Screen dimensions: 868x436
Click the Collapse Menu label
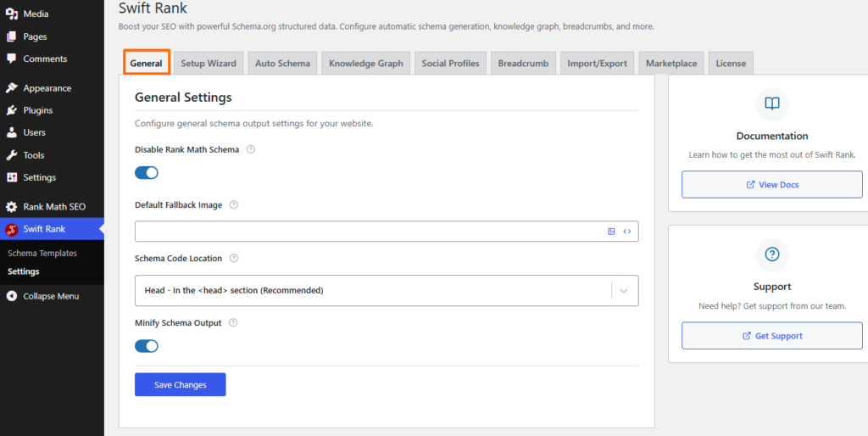pos(51,296)
